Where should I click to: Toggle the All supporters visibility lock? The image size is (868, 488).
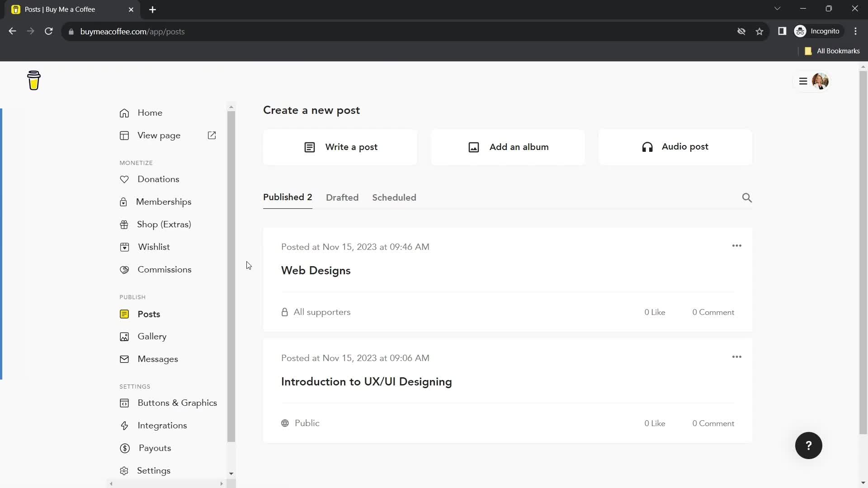click(285, 312)
